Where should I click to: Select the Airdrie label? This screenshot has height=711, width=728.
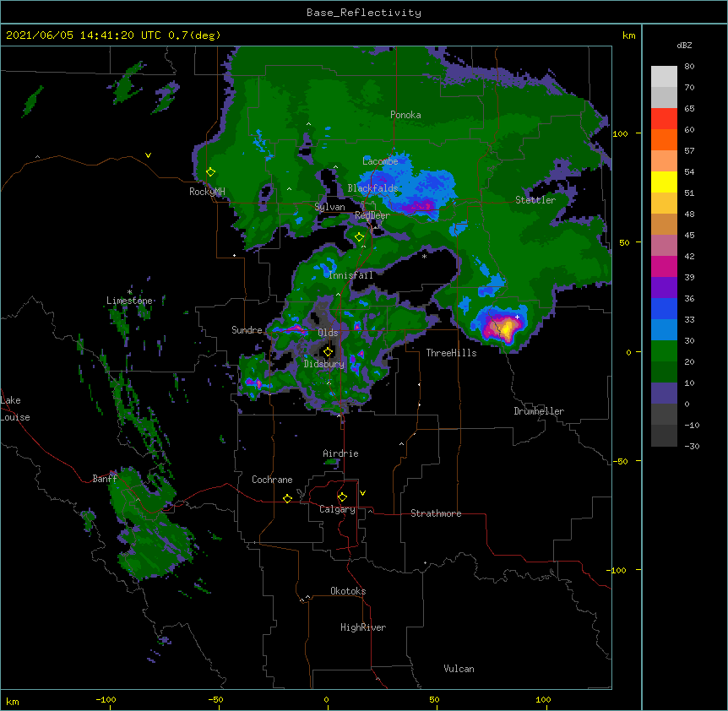click(341, 453)
